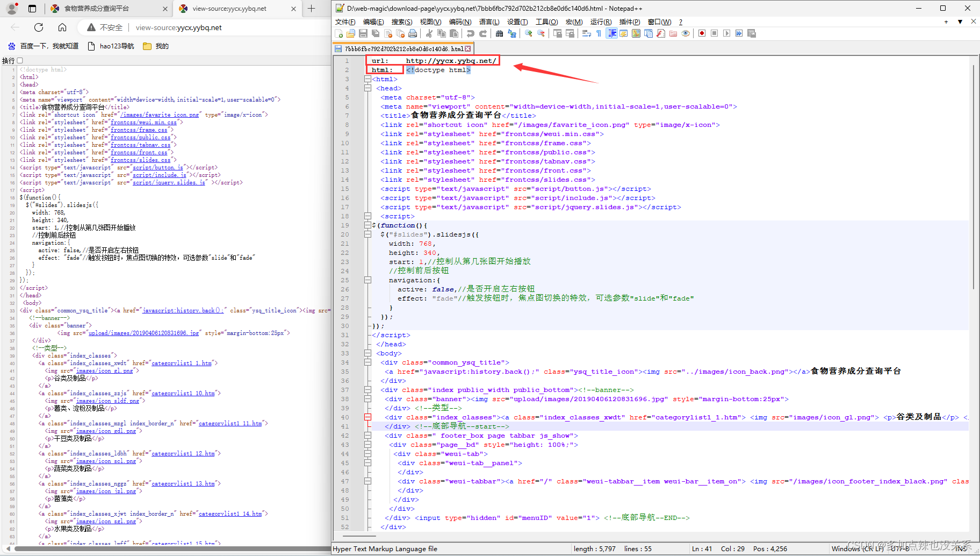980x556 pixels.
Task: Zoom in using the magnifier plus icon
Action: pyautogui.click(x=529, y=33)
